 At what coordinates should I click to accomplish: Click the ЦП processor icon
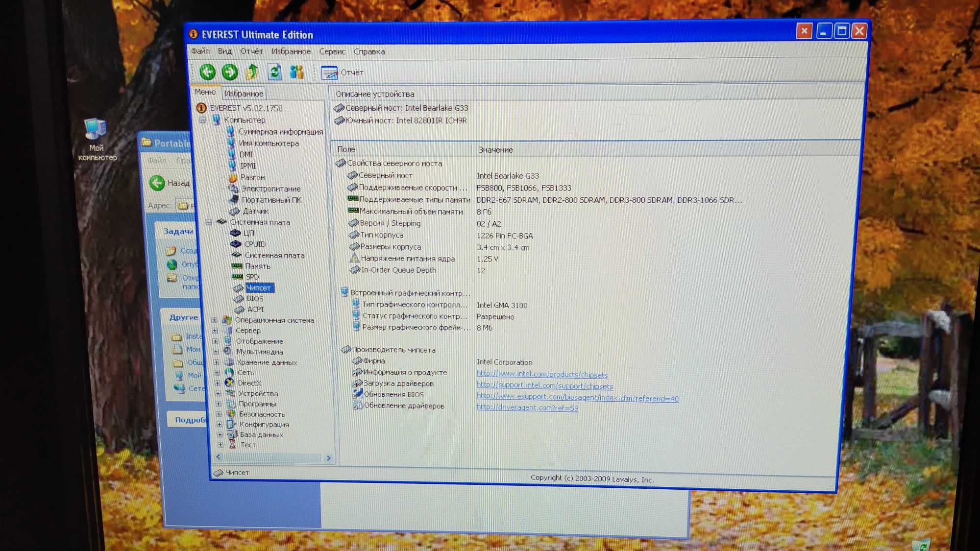pyautogui.click(x=235, y=233)
